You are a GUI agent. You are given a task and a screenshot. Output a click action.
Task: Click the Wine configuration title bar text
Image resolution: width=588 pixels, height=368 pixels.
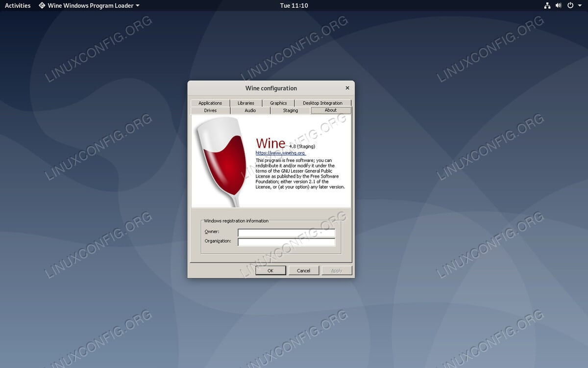[x=271, y=88]
